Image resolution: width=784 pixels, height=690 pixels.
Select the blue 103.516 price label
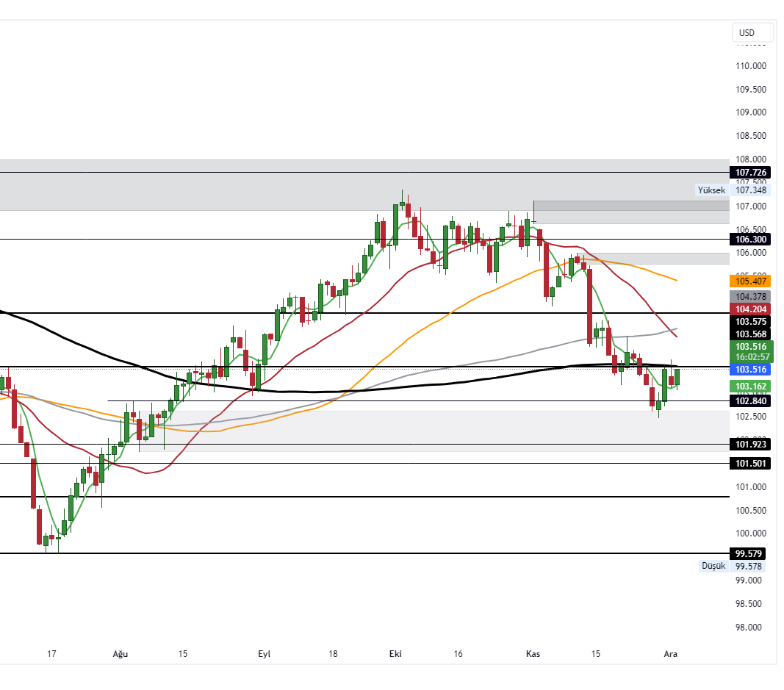click(x=749, y=370)
